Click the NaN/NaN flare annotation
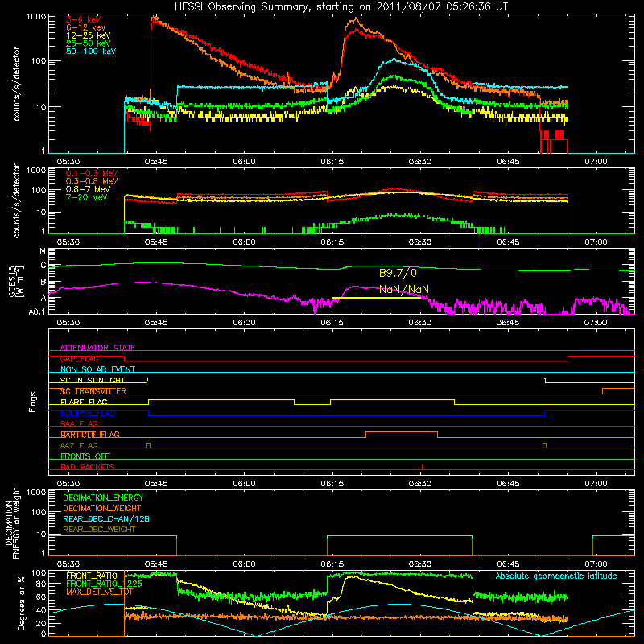Image resolution: width=644 pixels, height=644 pixels. point(404,289)
